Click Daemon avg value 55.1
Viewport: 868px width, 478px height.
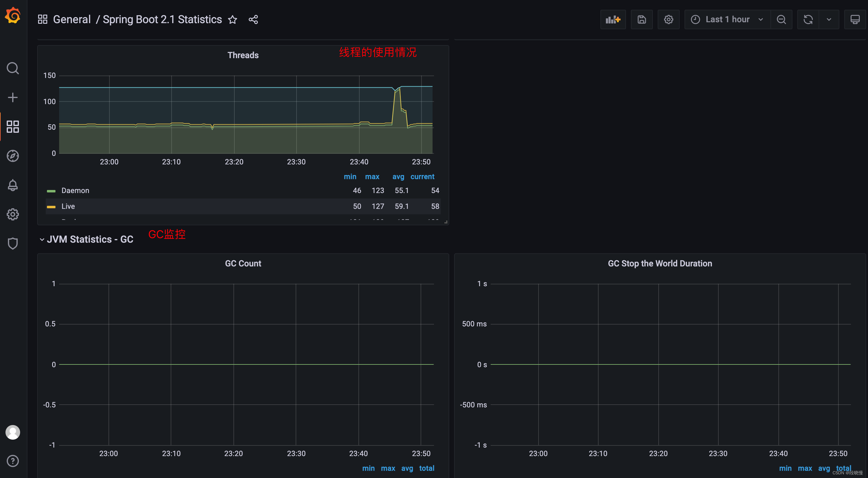click(402, 191)
